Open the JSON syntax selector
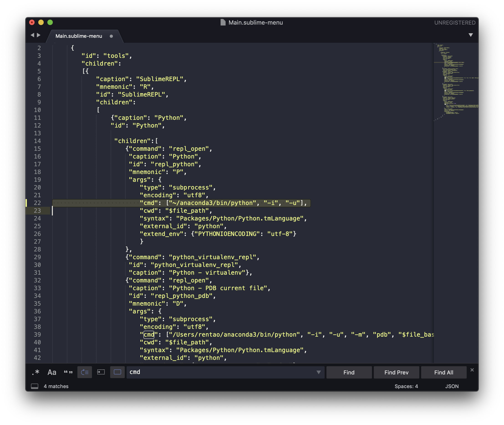 (452, 386)
